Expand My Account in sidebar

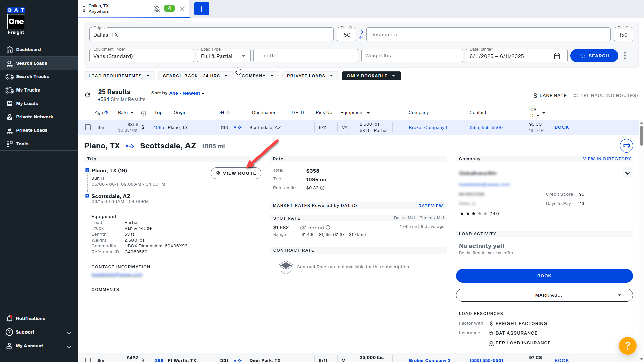click(39, 346)
